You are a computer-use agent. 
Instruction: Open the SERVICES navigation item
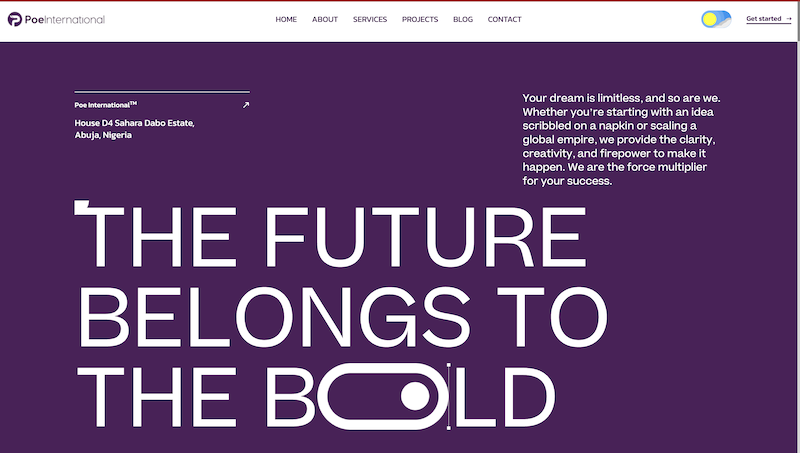coord(370,19)
